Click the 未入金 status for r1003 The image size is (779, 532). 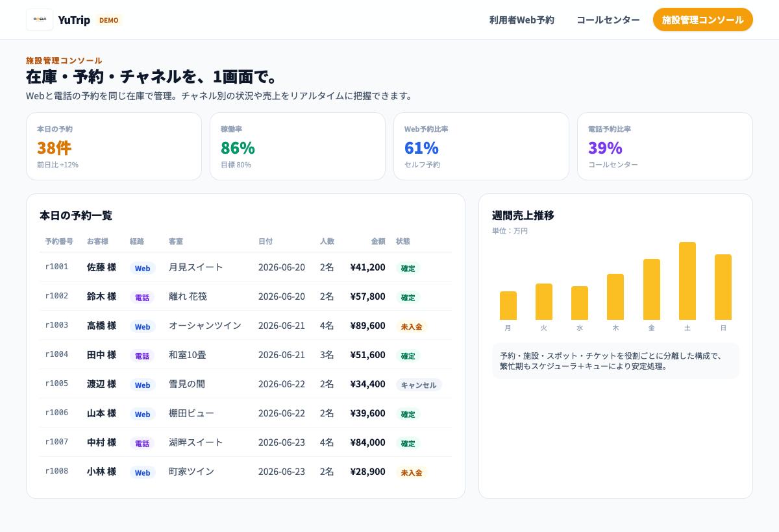(412, 326)
